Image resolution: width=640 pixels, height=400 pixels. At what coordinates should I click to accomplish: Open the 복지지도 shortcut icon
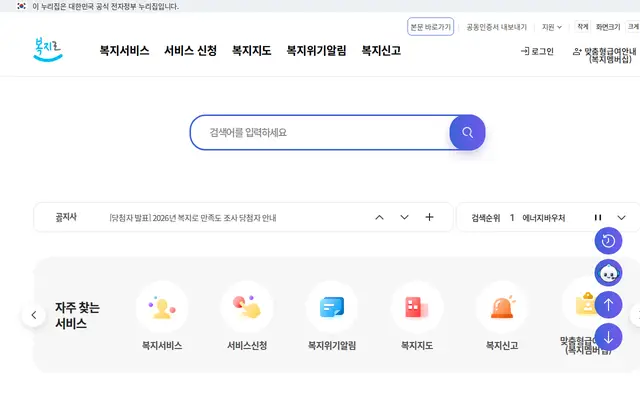(x=417, y=307)
